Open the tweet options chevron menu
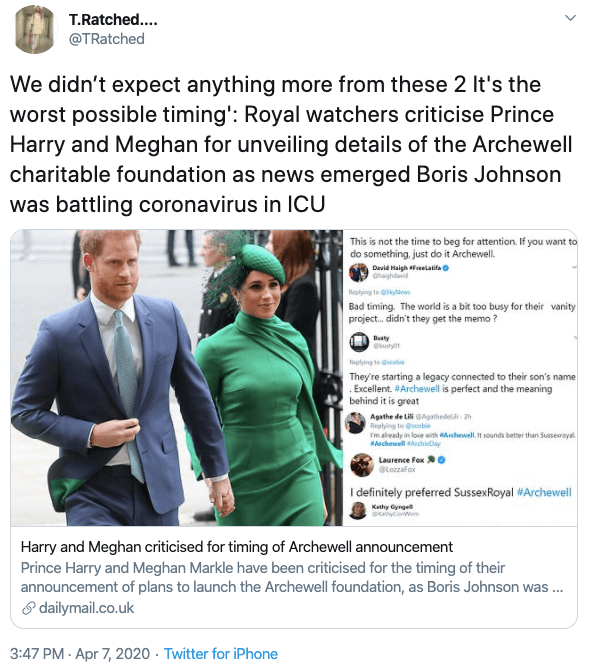The height and width of the screenshot is (672, 590). pyautogui.click(x=570, y=18)
